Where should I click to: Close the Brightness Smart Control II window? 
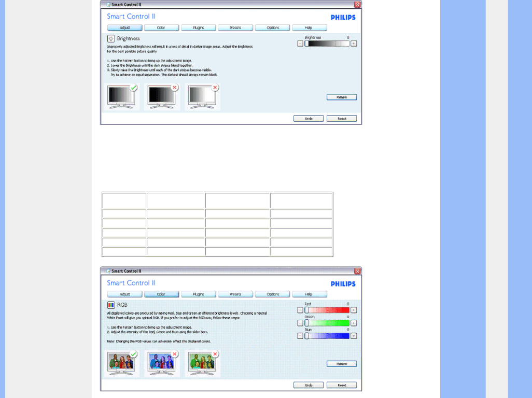pyautogui.click(x=357, y=5)
